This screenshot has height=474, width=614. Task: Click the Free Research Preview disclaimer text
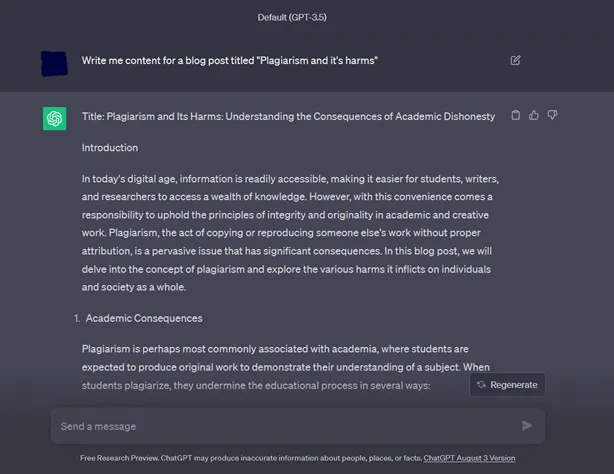251,458
